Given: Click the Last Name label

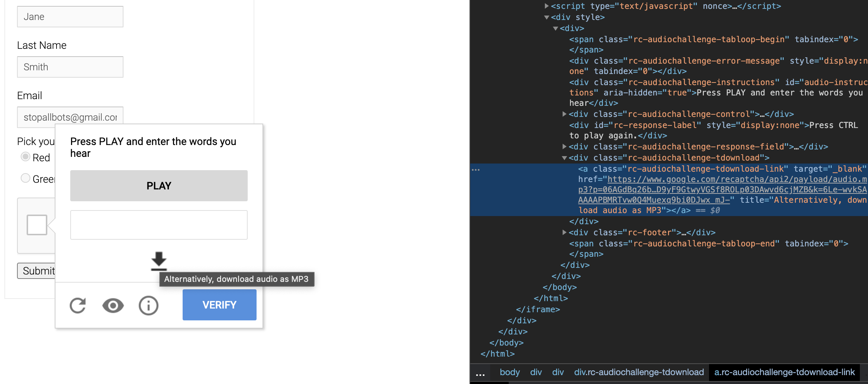Looking at the screenshot, I should pyautogui.click(x=42, y=45).
